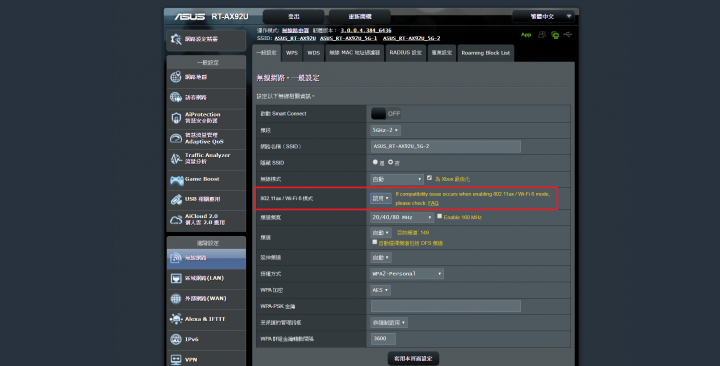The width and height of the screenshot is (720, 366).
Task: Switch to the first General tab
Action: coord(267,53)
